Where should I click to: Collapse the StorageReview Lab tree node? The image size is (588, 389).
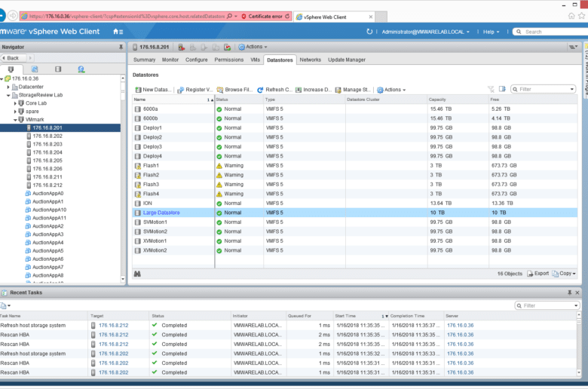(x=8, y=95)
